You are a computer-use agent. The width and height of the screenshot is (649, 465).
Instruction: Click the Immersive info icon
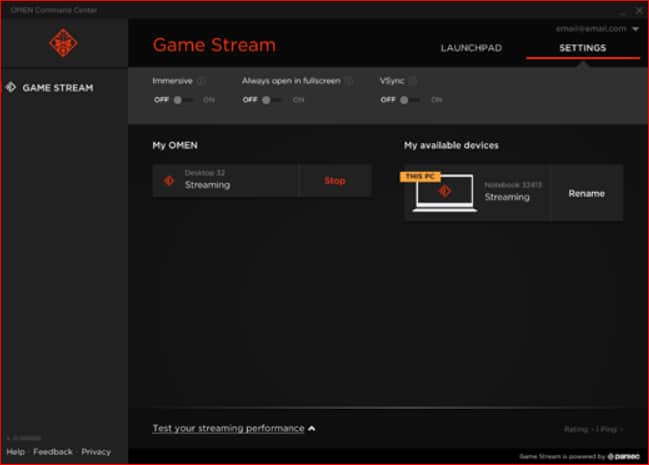[x=201, y=80]
